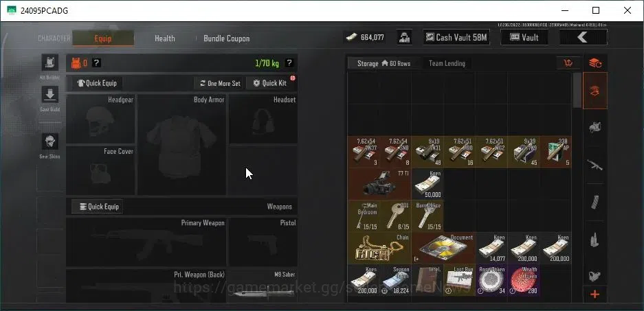Open Gear Skins from the left sidebar

(x=49, y=141)
